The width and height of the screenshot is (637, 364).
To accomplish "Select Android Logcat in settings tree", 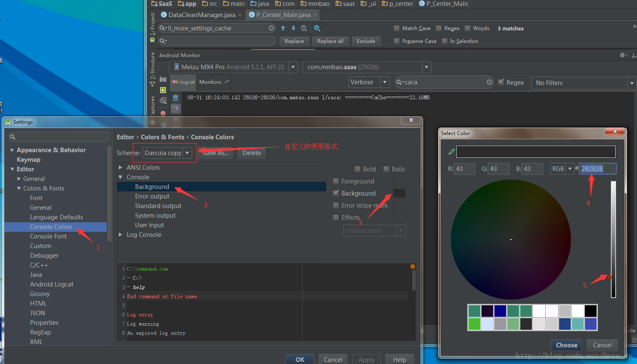I will [52, 284].
